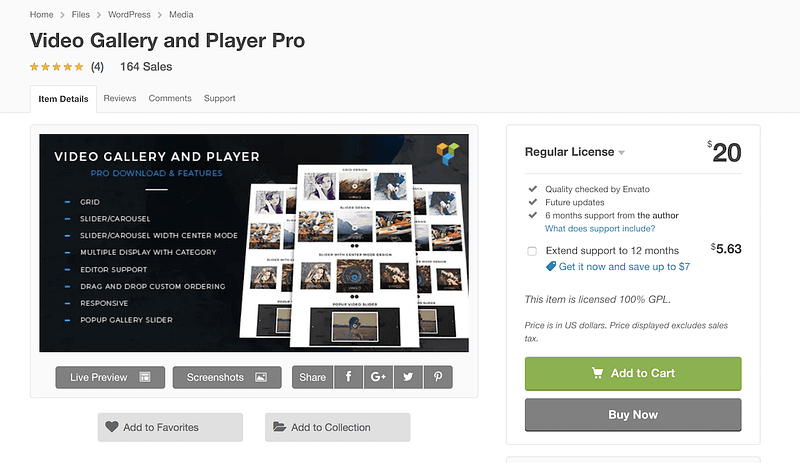800x463 pixels.
Task: Switch to the Comments tab
Action: pos(170,98)
